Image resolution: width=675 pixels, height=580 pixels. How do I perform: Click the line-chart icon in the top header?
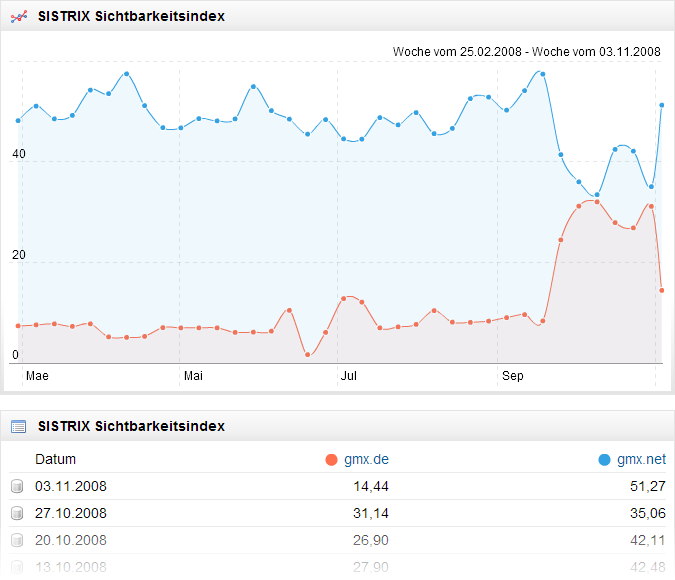click(x=18, y=17)
